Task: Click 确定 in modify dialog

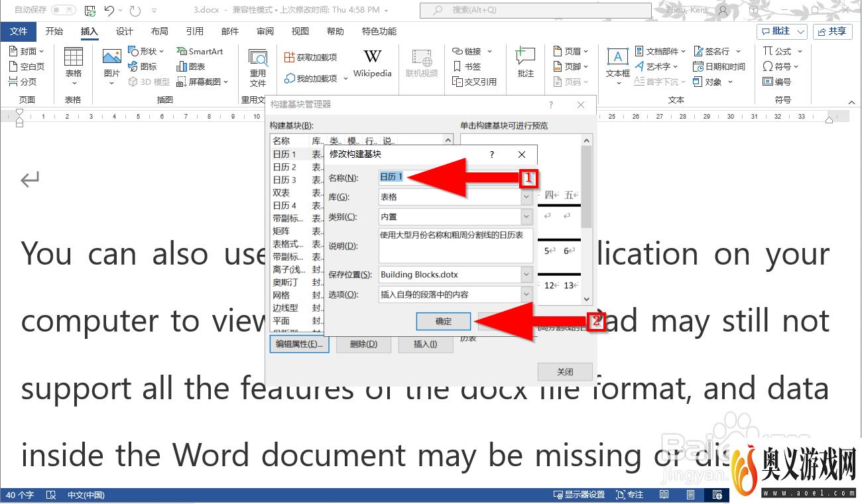Action: [444, 322]
